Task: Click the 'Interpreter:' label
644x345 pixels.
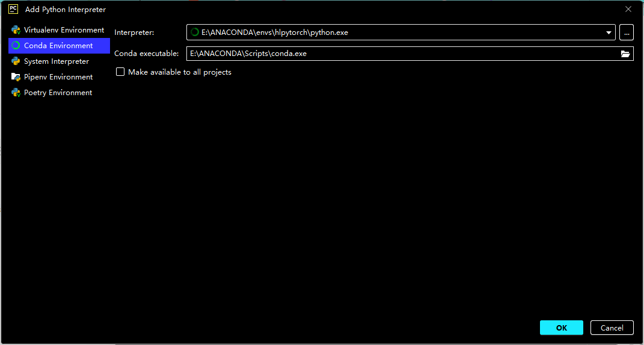Action: 134,33
